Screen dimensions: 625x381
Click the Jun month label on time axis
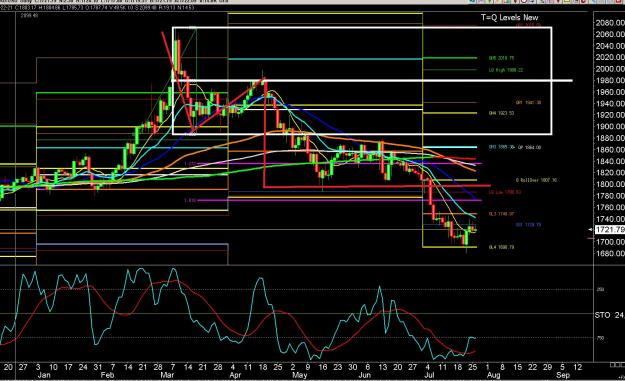(x=365, y=375)
